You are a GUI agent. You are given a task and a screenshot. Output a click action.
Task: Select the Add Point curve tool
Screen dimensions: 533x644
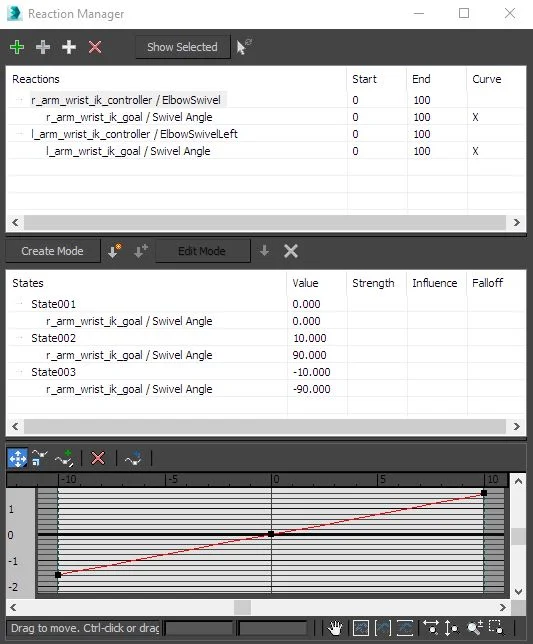coord(64,458)
